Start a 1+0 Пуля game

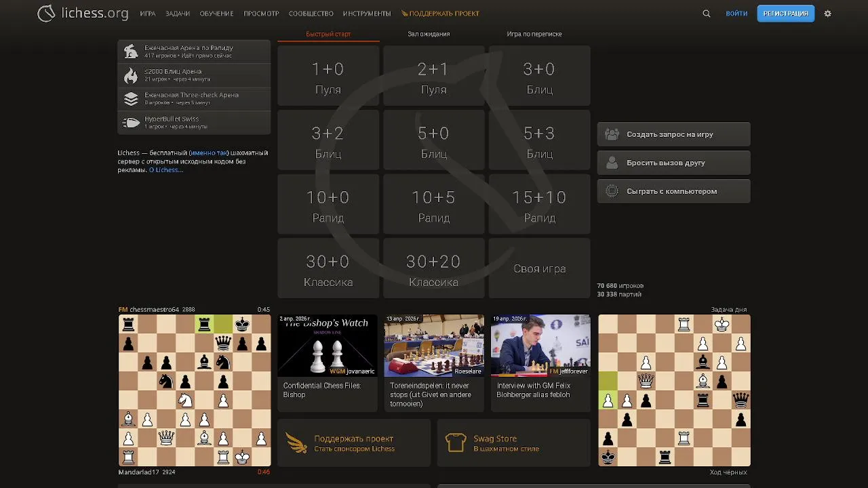[x=328, y=76]
